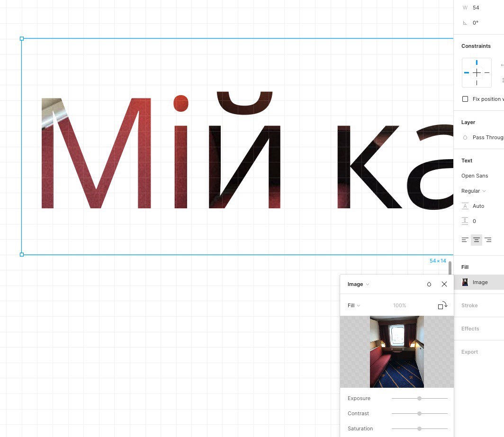Open the Fill scale mode dropdown
This screenshot has height=437, width=504.
click(x=353, y=305)
